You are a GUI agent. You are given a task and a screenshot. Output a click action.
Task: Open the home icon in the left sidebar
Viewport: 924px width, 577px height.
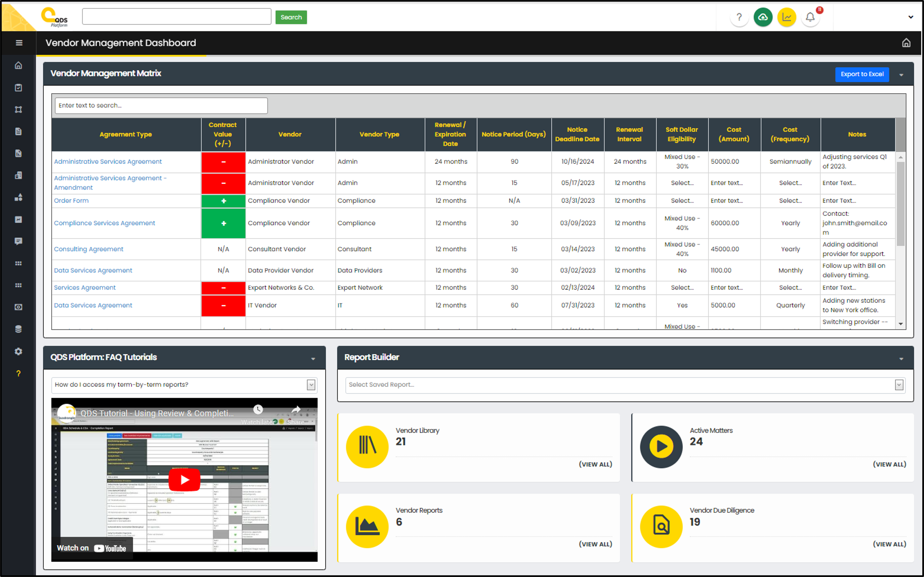coord(18,65)
